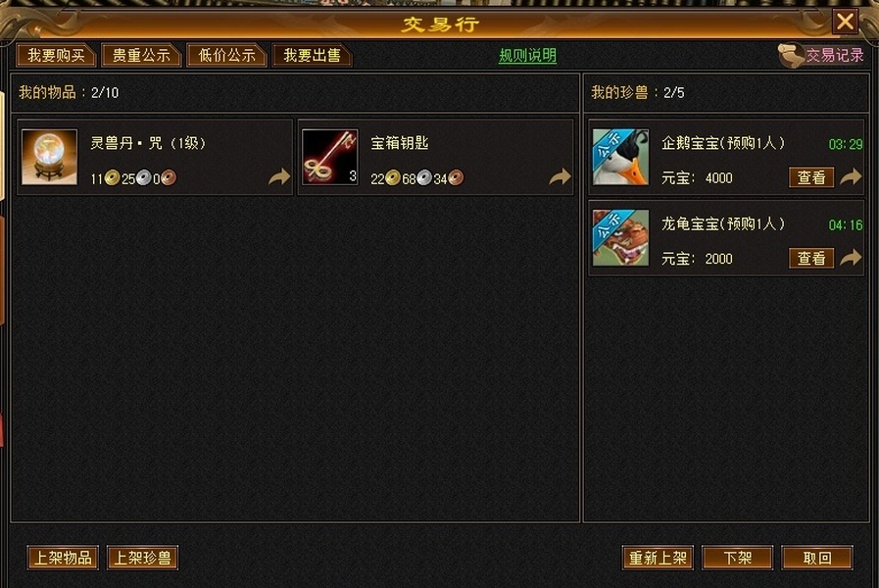Open the 低价公示 tab
Screen dimensions: 879x588
[226, 56]
